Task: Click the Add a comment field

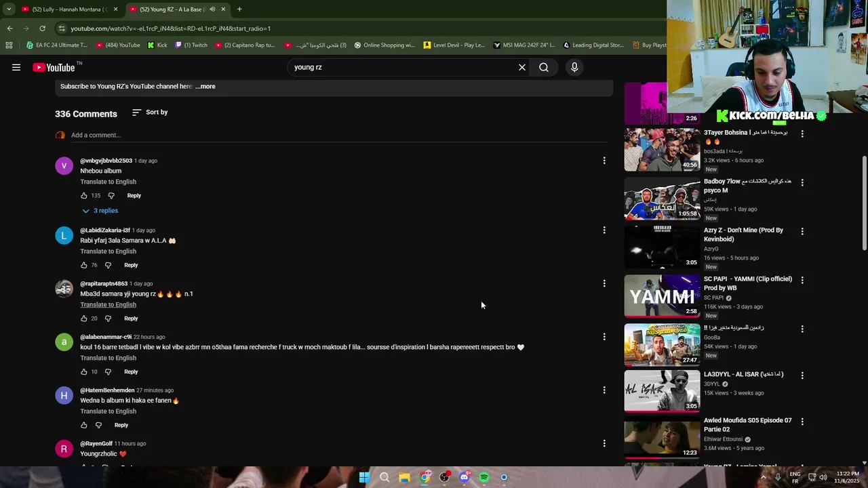Action: (338, 135)
